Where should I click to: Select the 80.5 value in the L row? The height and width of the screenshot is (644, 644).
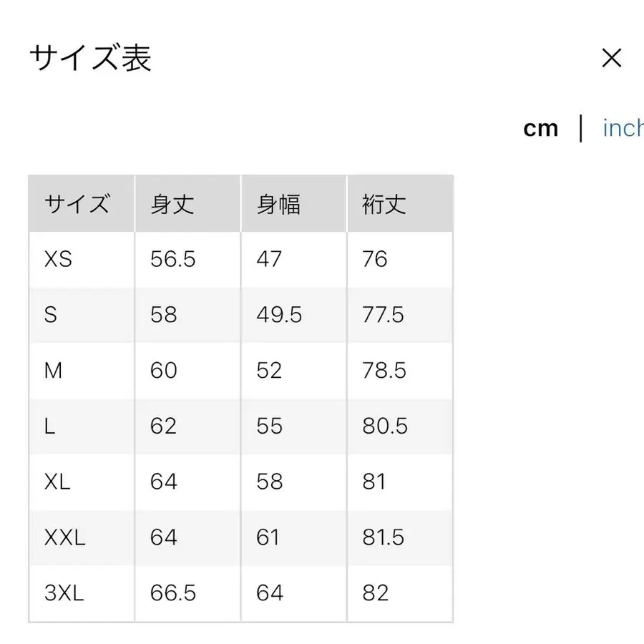pos(384,426)
